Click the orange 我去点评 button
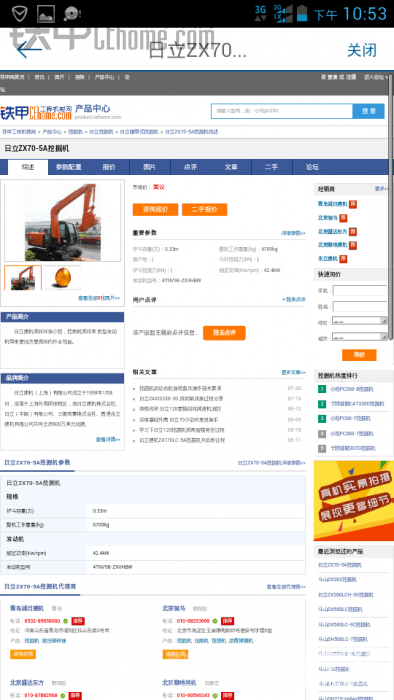Image resolution: width=394 pixels, height=700 pixels. coord(224,333)
